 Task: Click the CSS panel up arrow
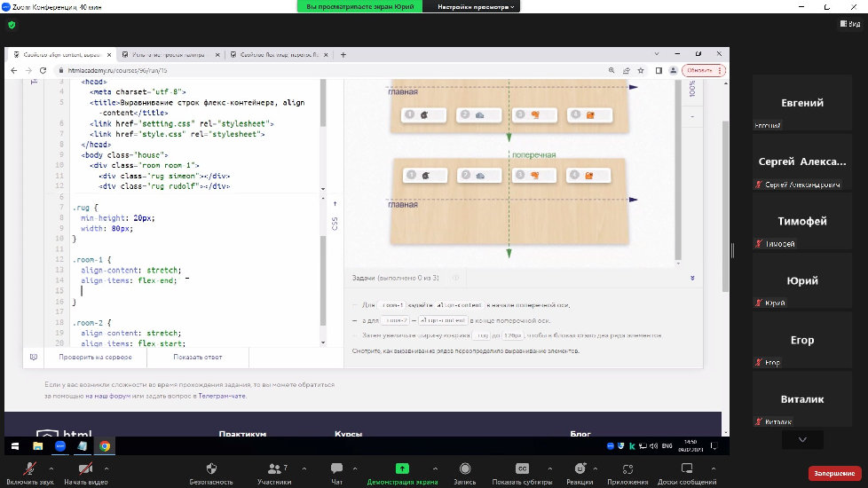point(335,204)
